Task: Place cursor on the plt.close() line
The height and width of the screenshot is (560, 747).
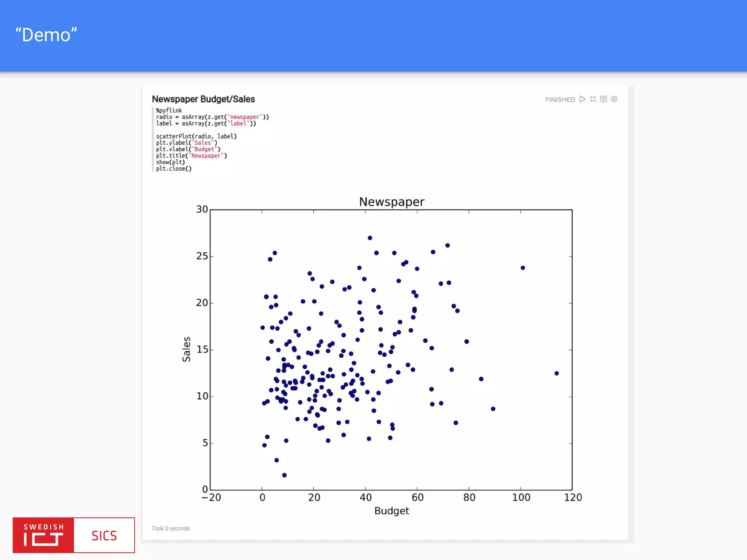Action: pyautogui.click(x=174, y=168)
